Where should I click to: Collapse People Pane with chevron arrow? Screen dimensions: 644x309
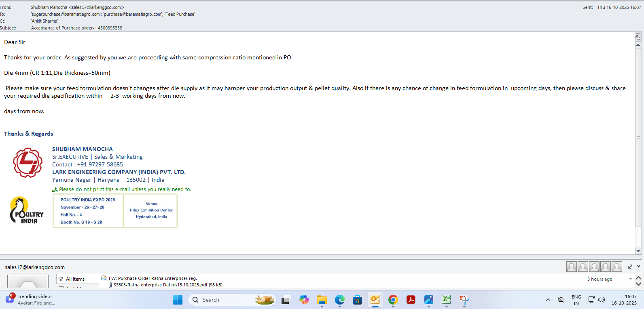[x=639, y=267]
